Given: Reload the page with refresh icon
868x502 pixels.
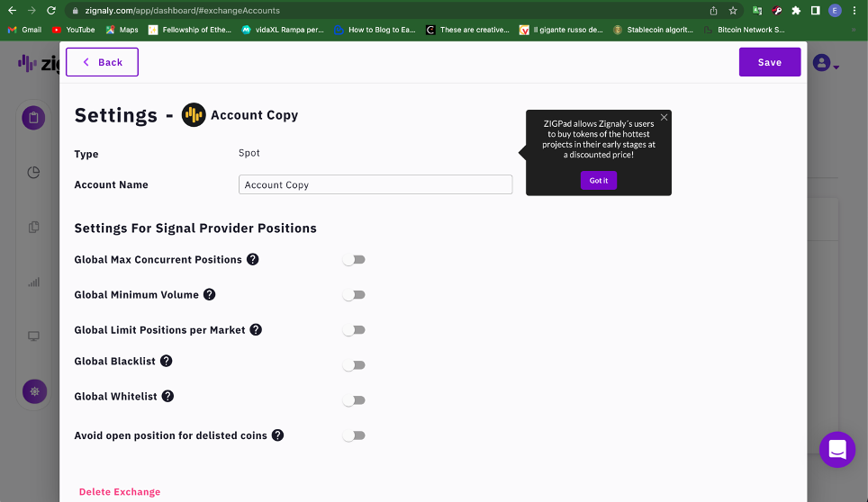Looking at the screenshot, I should [51, 11].
